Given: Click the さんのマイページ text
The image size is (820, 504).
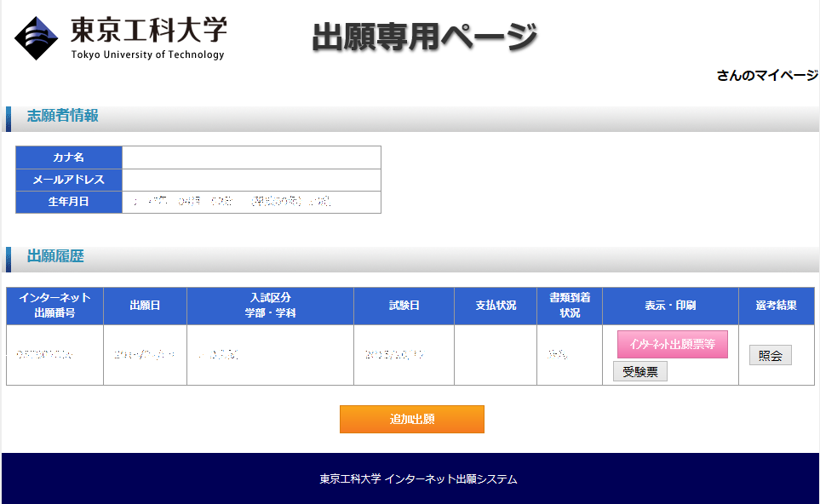Looking at the screenshot, I should pyautogui.click(x=766, y=75).
